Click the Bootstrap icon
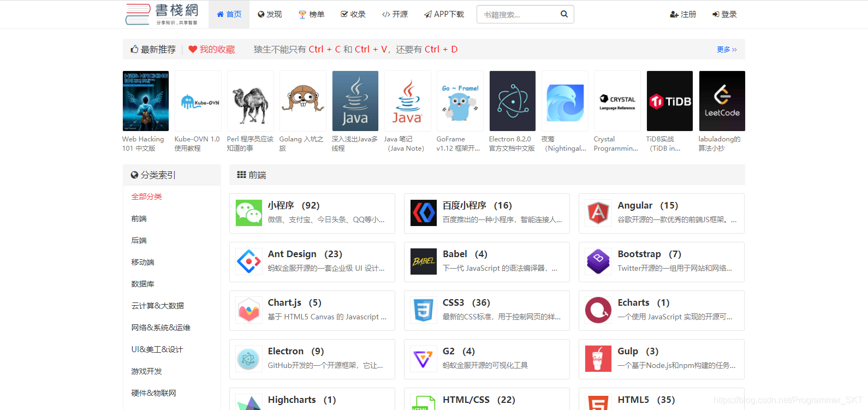Image resolution: width=868 pixels, height=410 pixels. click(x=598, y=262)
